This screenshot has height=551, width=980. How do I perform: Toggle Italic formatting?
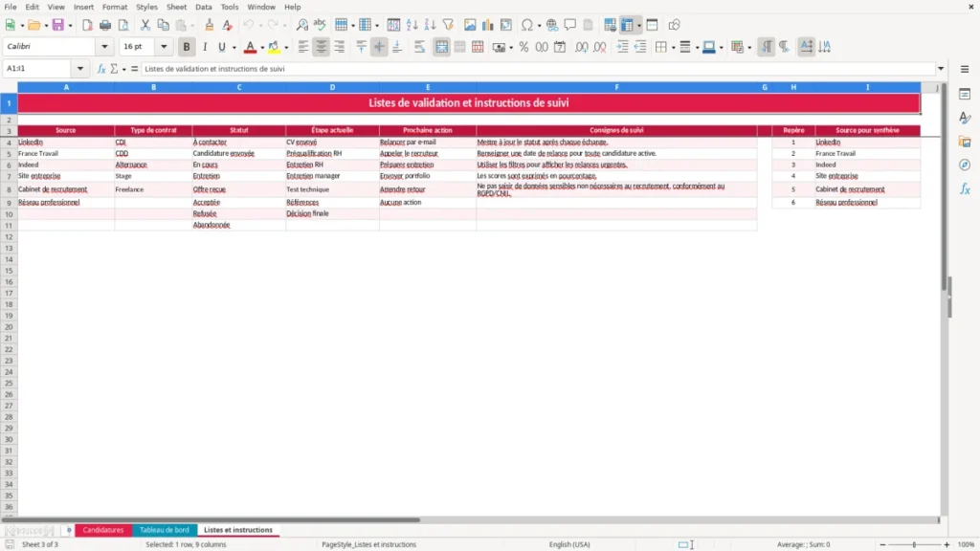[x=205, y=47]
